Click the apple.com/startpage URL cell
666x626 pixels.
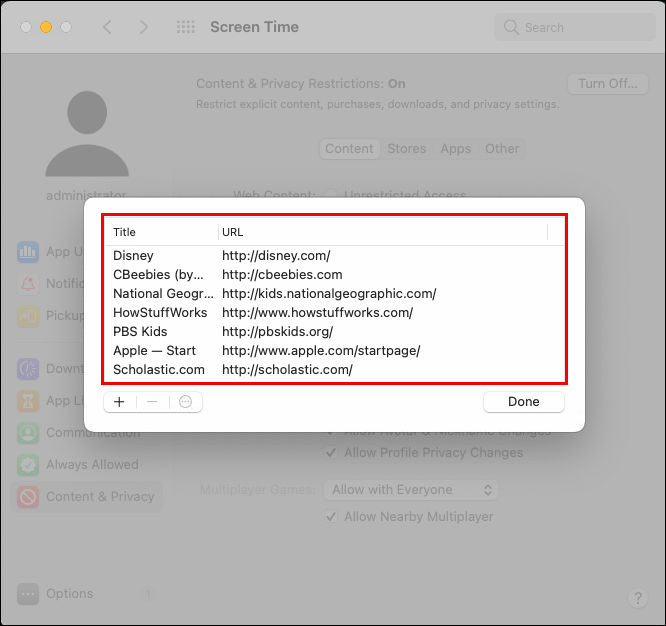[321, 351]
